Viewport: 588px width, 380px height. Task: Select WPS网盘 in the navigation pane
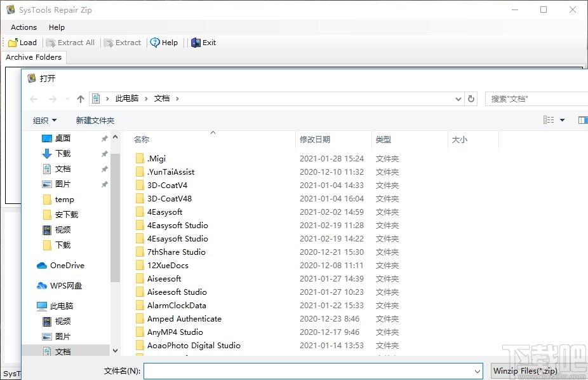[x=65, y=286]
